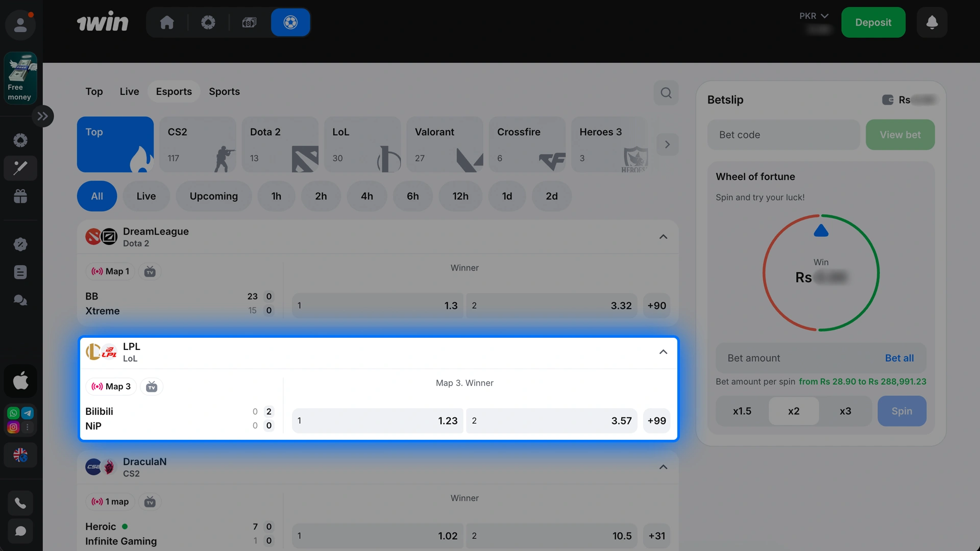Click the Bet all link
This screenshot has width=980, height=551.
click(x=899, y=358)
